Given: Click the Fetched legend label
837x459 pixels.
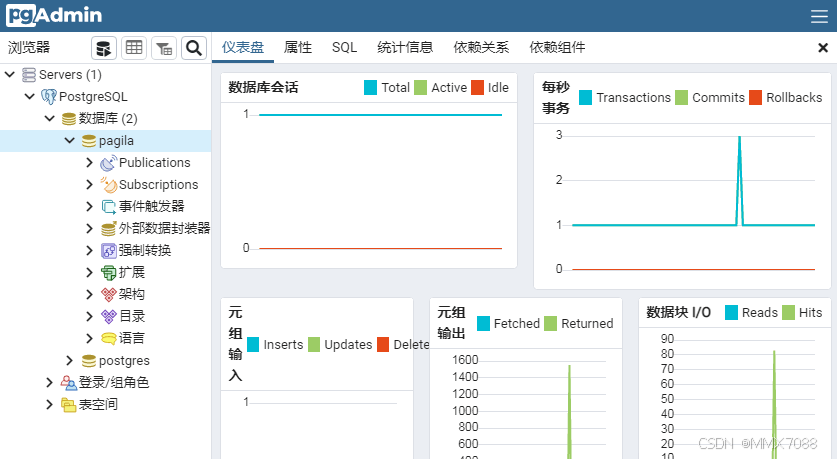Looking at the screenshot, I should click(x=517, y=323).
